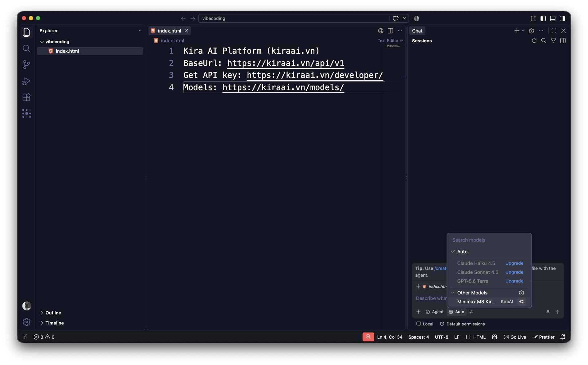Filter chat sessions
The image size is (588, 365).
(x=553, y=40)
